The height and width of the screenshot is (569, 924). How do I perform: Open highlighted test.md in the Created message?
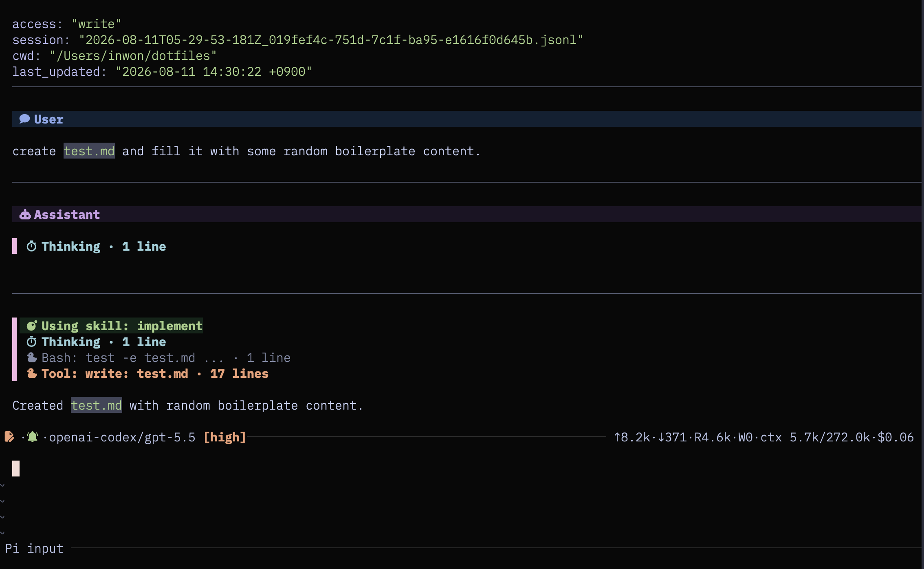pos(97,405)
